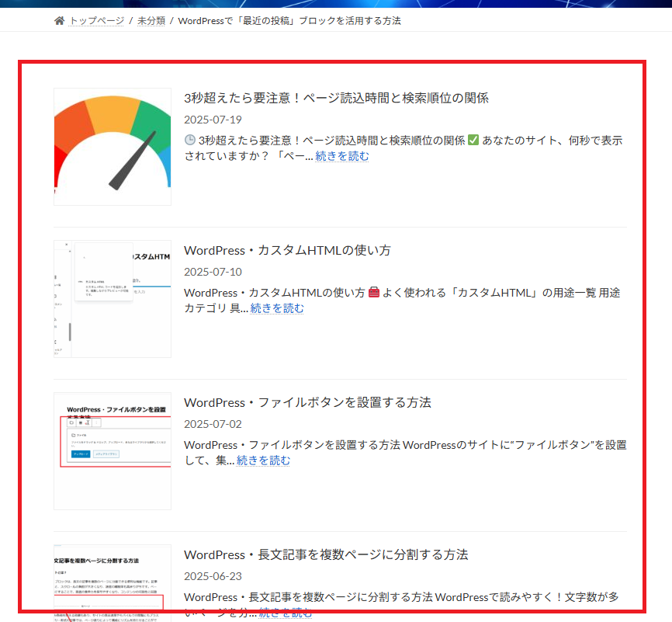
Task: Open the トップページ breadcrumb link
Action: click(x=97, y=21)
